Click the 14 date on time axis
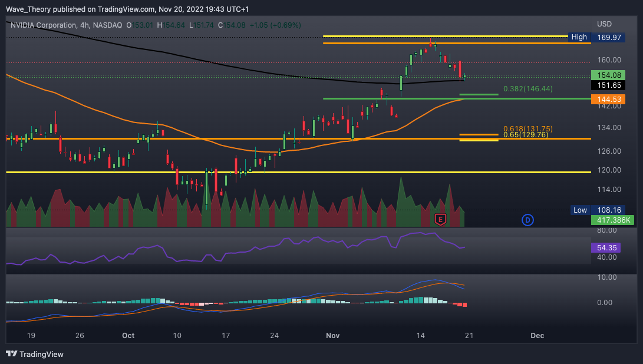 [420, 335]
